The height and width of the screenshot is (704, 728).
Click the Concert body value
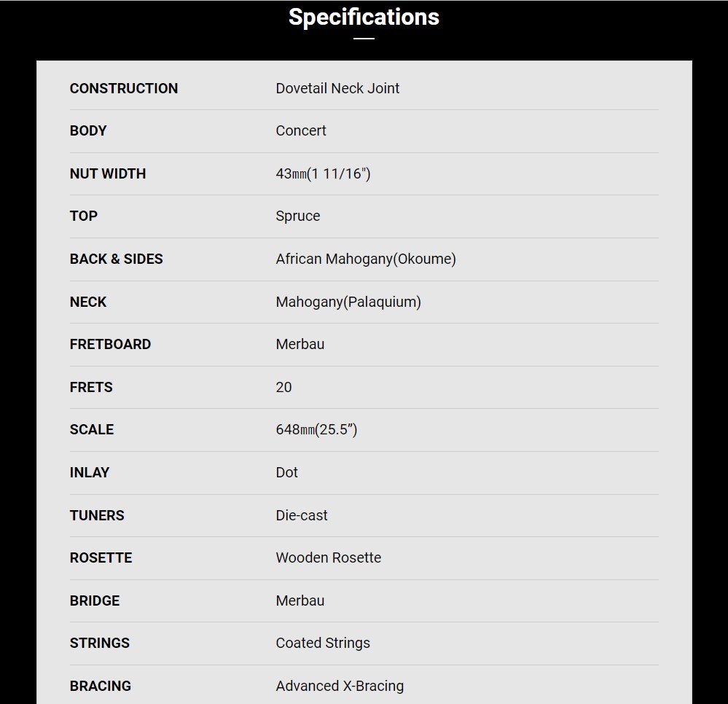301,130
